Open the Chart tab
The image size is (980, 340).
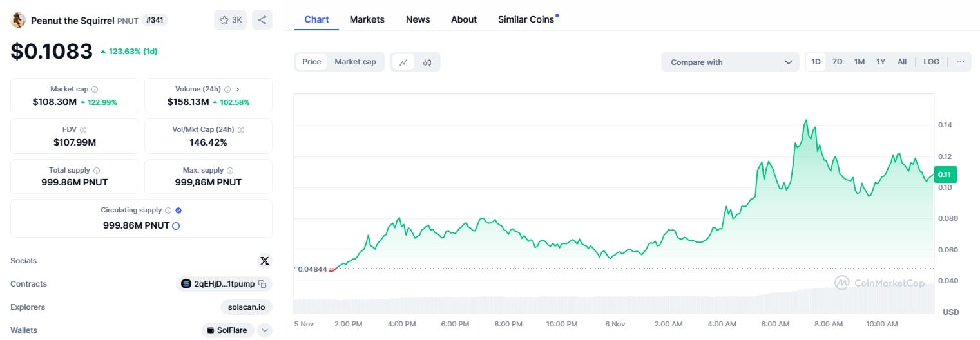tap(316, 19)
